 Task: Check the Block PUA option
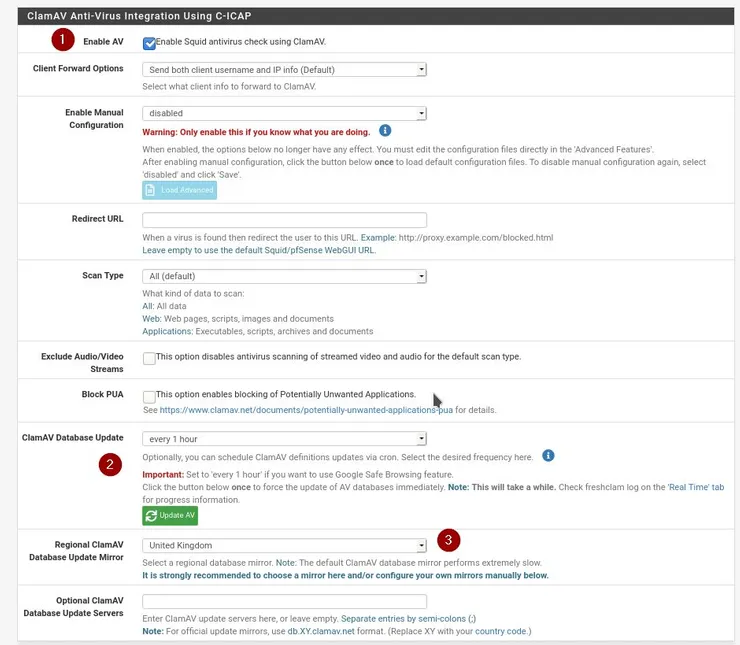point(149,396)
